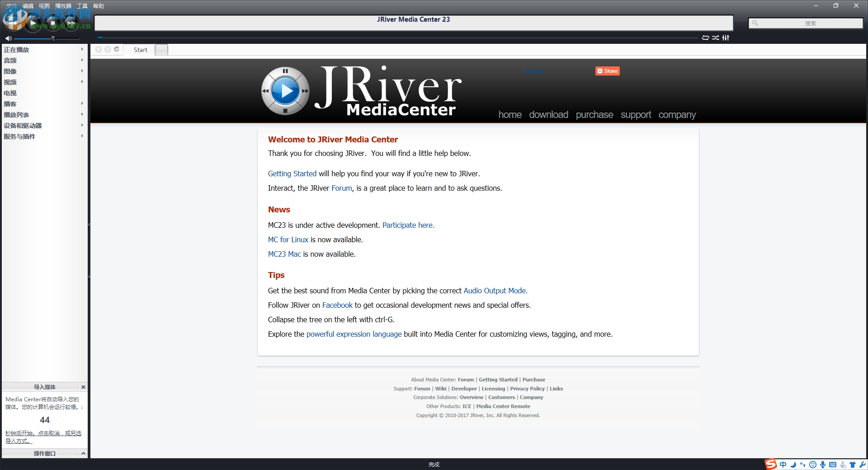The height and width of the screenshot is (470, 868).
Task: Select 电视 in the sidebar
Action: [10, 93]
